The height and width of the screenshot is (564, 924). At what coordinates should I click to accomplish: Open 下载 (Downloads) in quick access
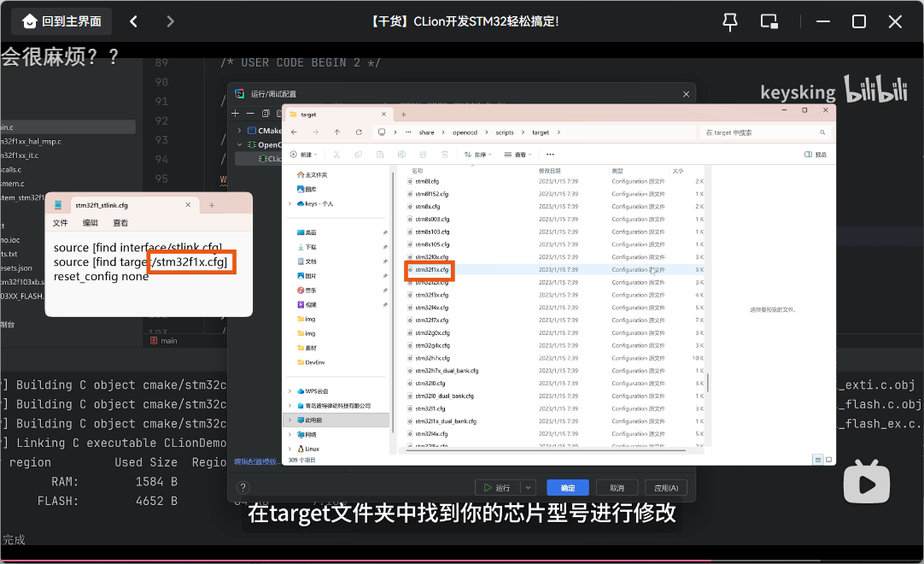click(x=307, y=247)
